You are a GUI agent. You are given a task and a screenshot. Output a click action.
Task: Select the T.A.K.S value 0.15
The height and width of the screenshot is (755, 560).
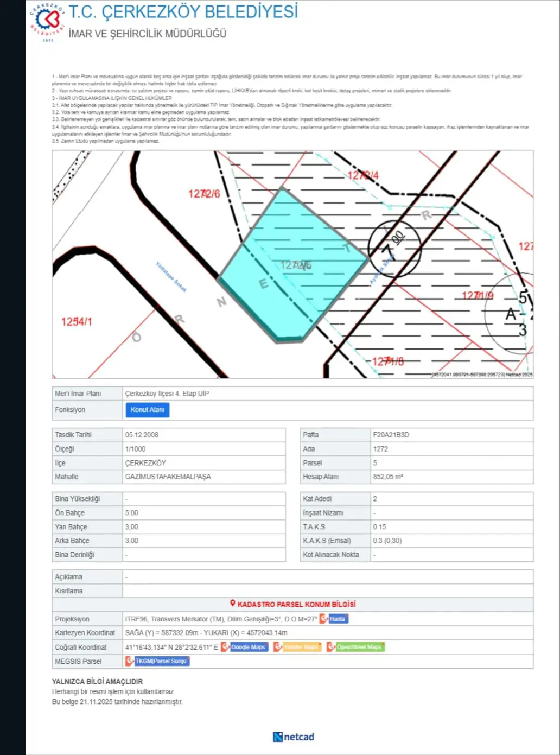[380, 527]
